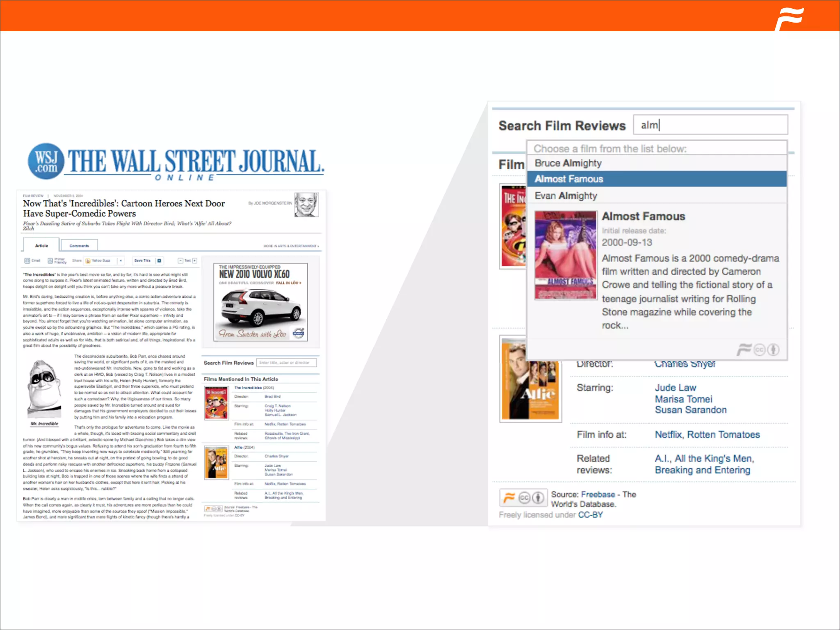This screenshot has height=630, width=840.
Task: Decrease article text size
Action: (180, 260)
